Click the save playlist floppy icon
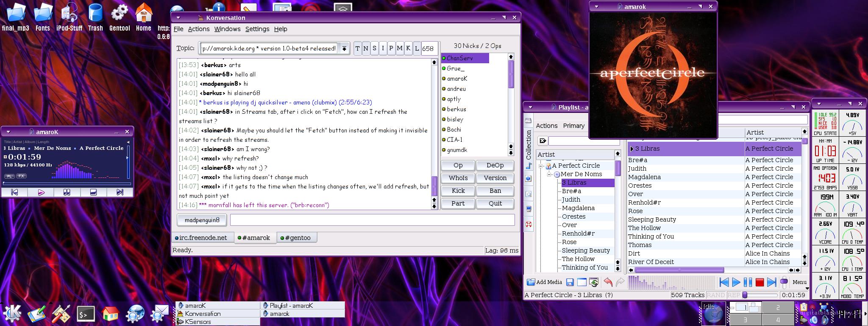This screenshot has width=868, height=326. (x=570, y=282)
